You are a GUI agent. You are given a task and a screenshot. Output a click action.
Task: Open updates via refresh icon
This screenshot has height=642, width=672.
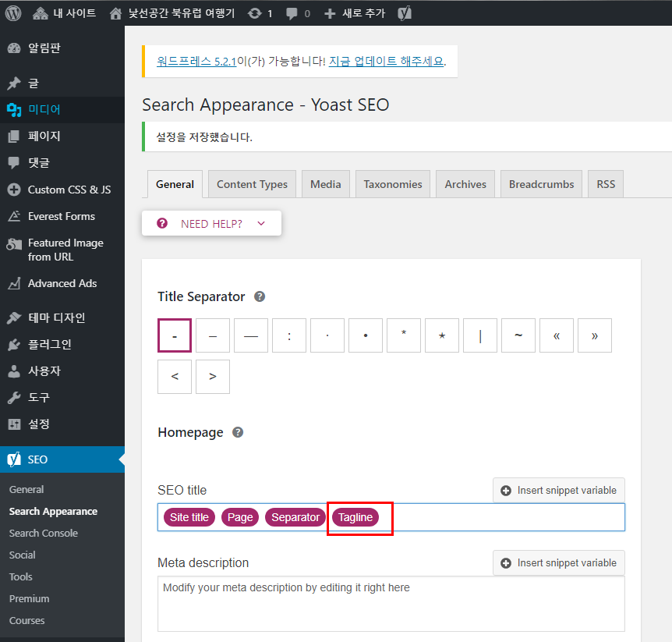[255, 13]
